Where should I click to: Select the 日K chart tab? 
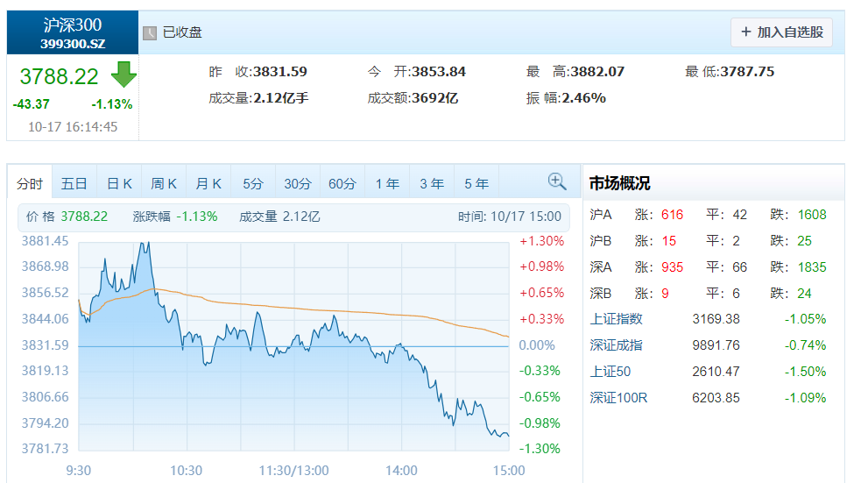coord(119,183)
